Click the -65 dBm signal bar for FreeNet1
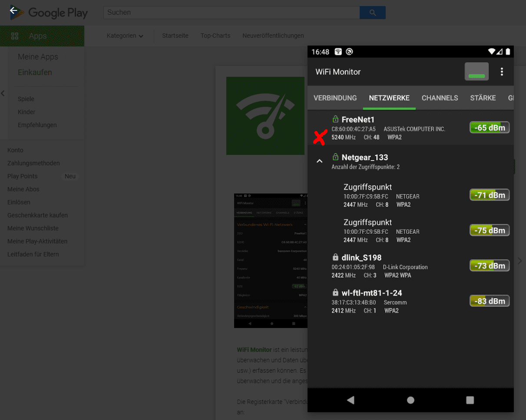526x420 pixels. tap(490, 128)
